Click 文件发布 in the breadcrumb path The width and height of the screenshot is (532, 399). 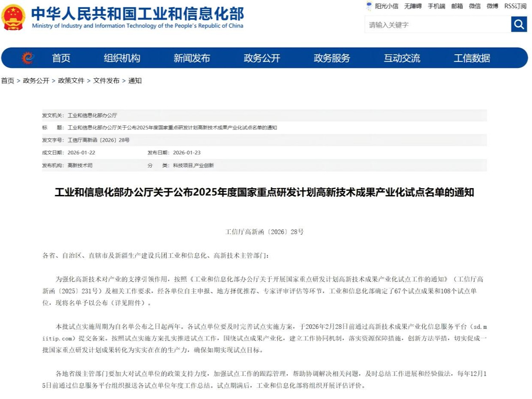coord(106,80)
